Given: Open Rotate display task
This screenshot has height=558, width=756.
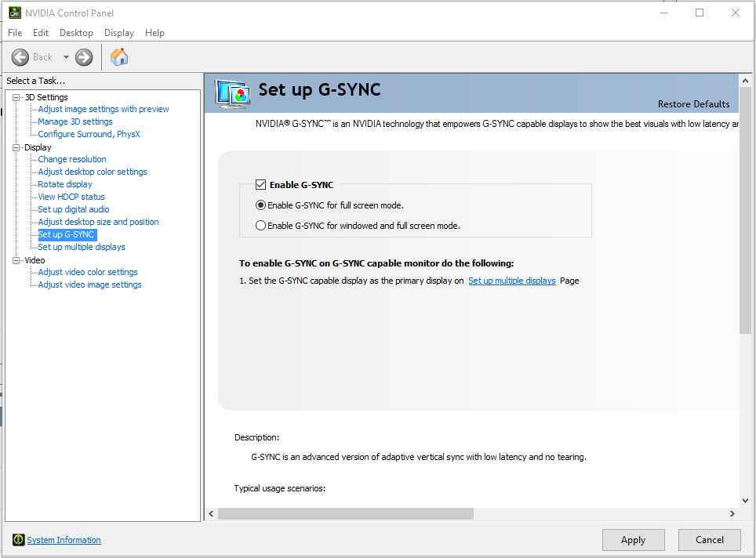Looking at the screenshot, I should 65,184.
